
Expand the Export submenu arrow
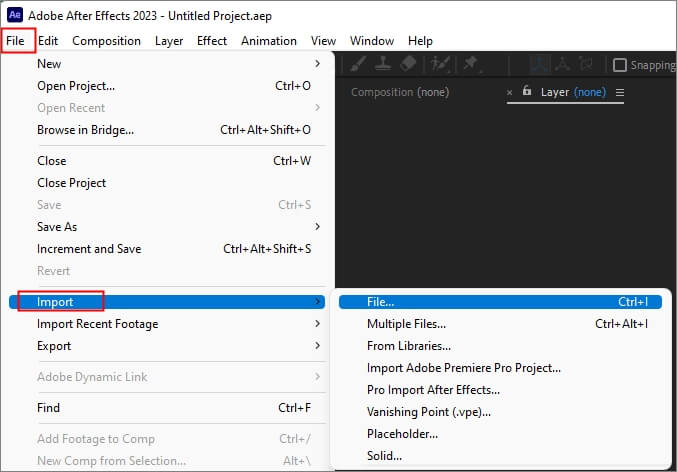(x=317, y=345)
